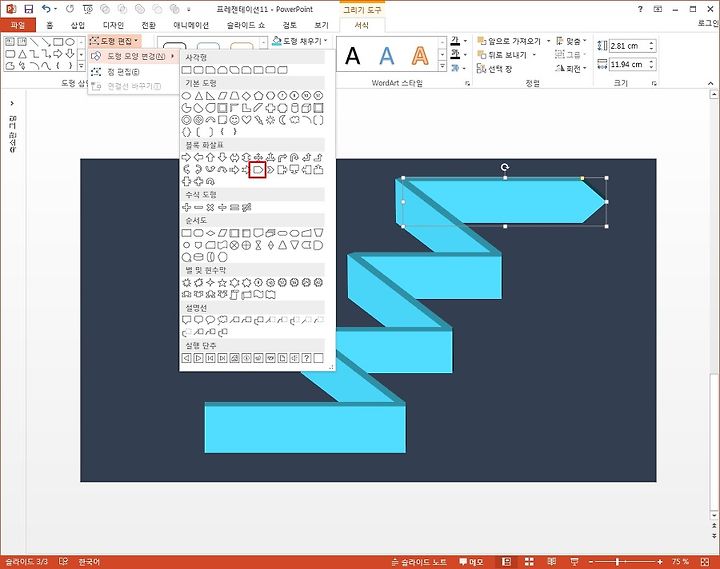
Task: Select the up arrow block arrow shape
Action: [x=210, y=158]
